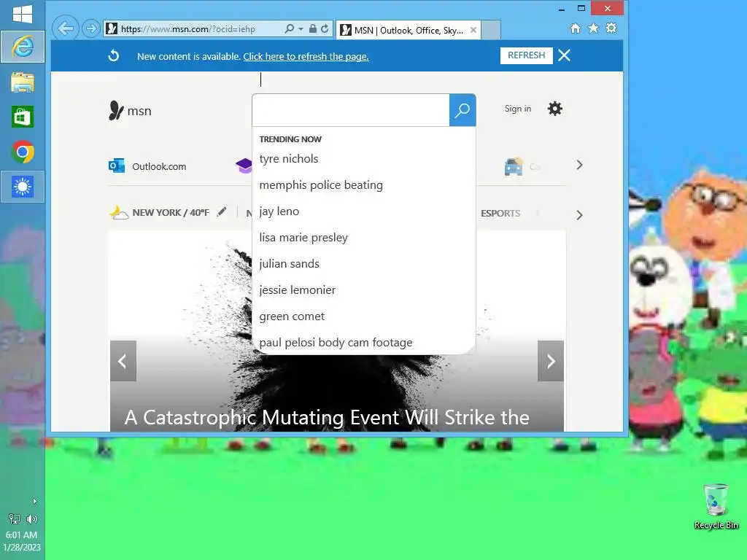
Task: Launch the Windows Store taskbar icon
Action: (x=23, y=117)
